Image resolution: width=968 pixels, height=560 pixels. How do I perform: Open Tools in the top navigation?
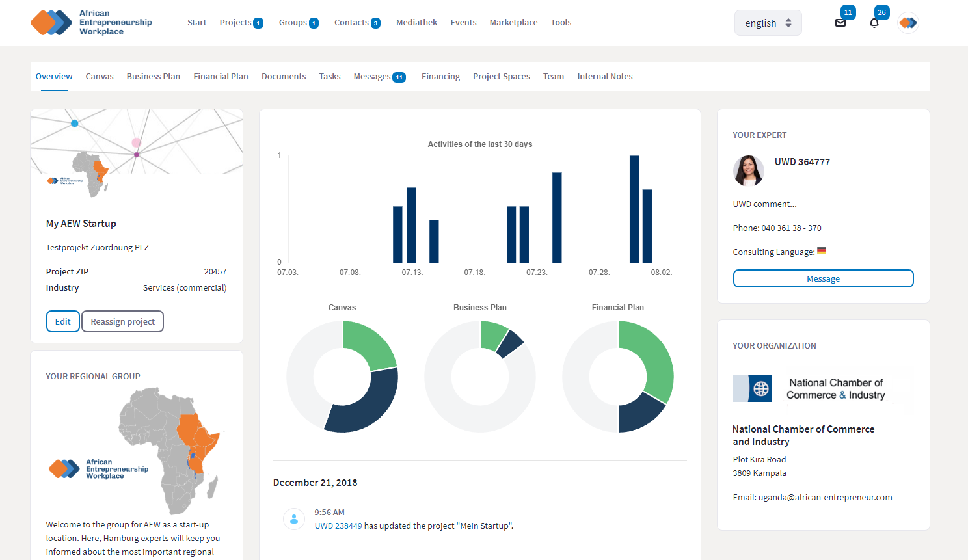coord(561,23)
